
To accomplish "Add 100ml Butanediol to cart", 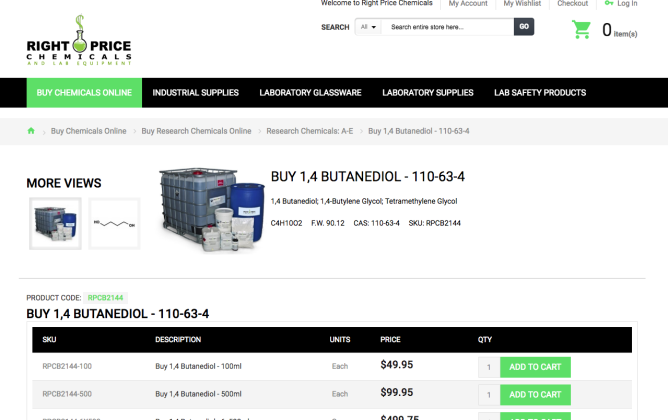I will pos(535,367).
